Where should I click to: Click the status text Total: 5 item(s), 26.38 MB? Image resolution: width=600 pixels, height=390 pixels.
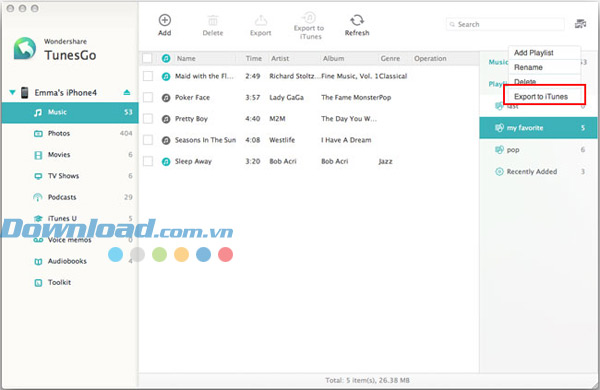pyautogui.click(x=367, y=380)
